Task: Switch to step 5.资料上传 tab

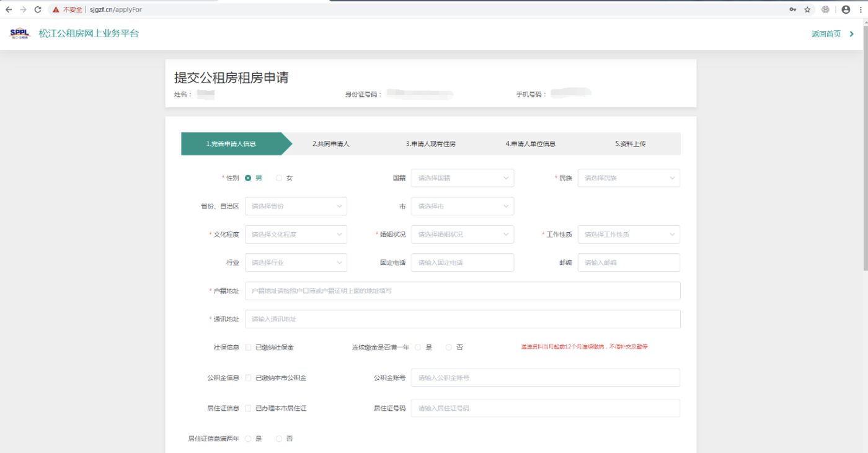Action: point(631,144)
